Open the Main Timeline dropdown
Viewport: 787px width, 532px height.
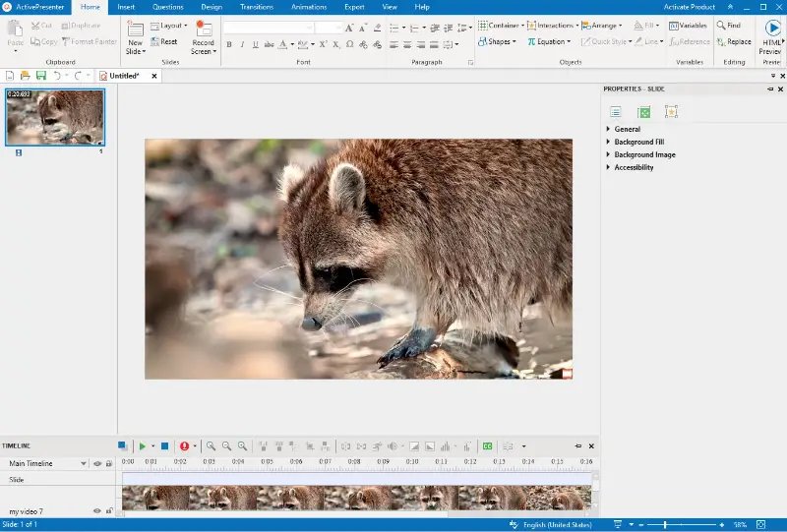point(84,464)
